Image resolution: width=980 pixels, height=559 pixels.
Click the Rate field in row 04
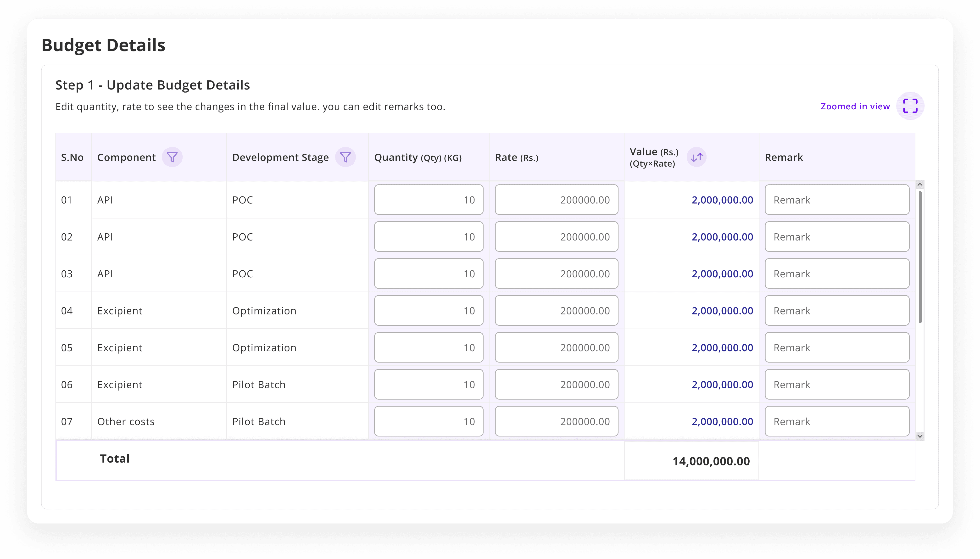[556, 311]
